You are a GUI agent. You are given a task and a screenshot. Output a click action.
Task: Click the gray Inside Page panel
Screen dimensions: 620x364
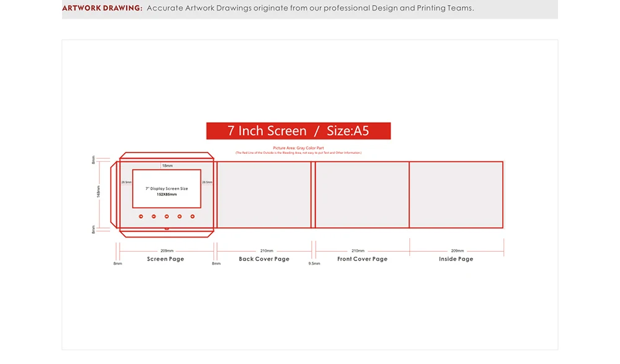(x=456, y=195)
